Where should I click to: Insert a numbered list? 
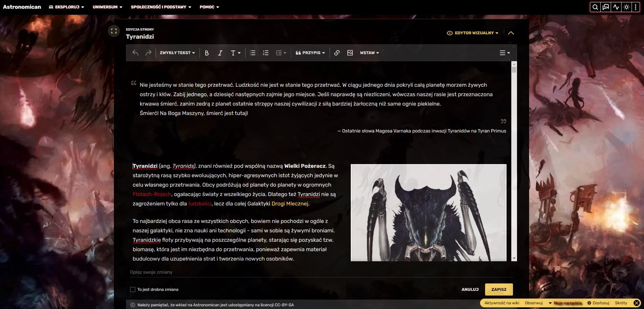[266, 53]
